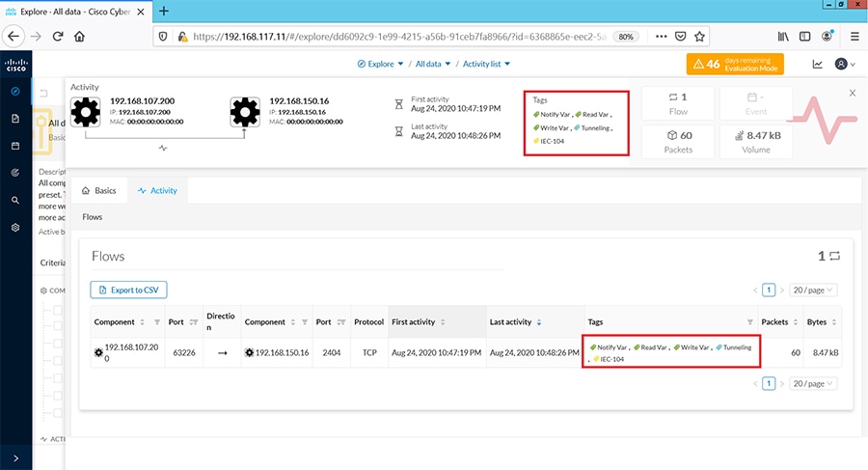Click the IEC-104 tag in Tags header box
This screenshot has width=868, height=470.
pyautogui.click(x=549, y=141)
